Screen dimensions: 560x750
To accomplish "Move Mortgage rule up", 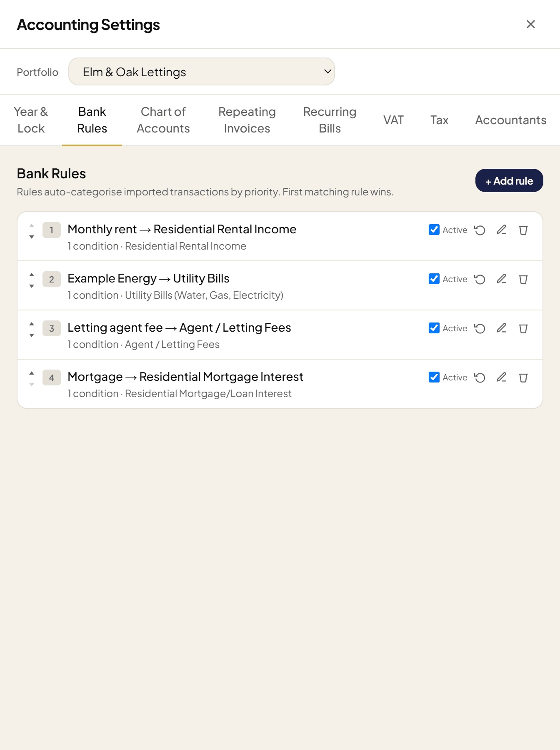I will (x=32, y=373).
